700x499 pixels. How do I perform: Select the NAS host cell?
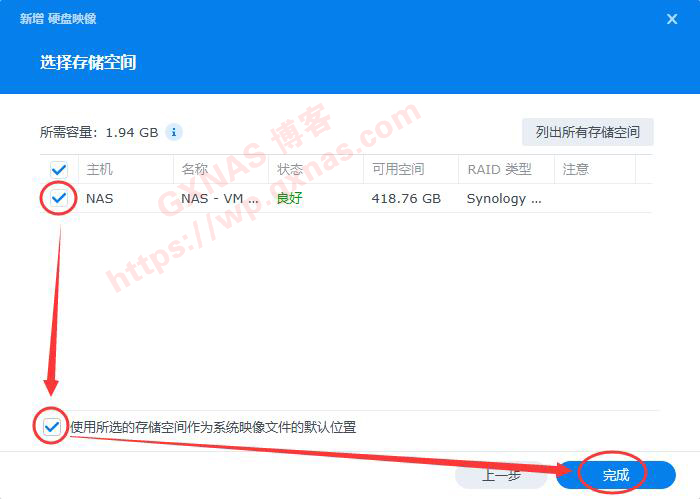[x=100, y=198]
